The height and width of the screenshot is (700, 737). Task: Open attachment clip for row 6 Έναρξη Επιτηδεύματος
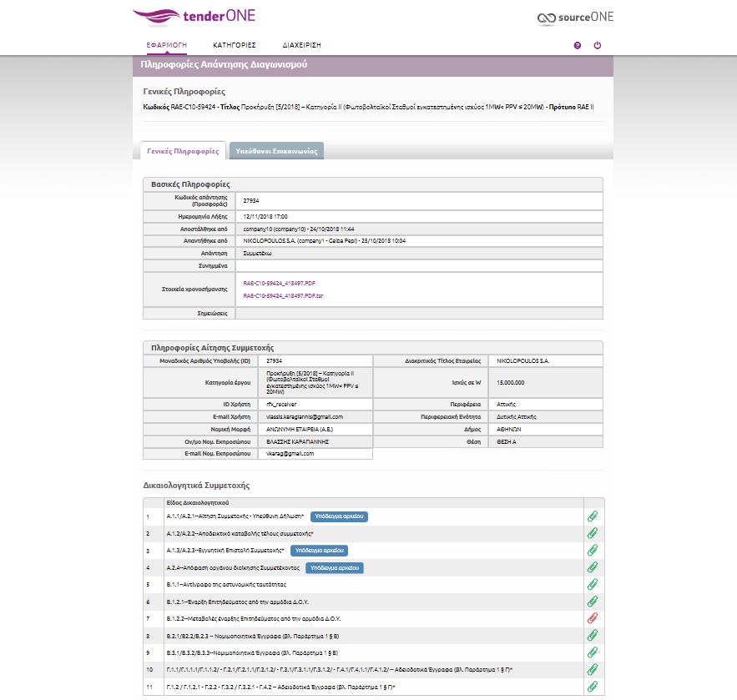(x=593, y=602)
